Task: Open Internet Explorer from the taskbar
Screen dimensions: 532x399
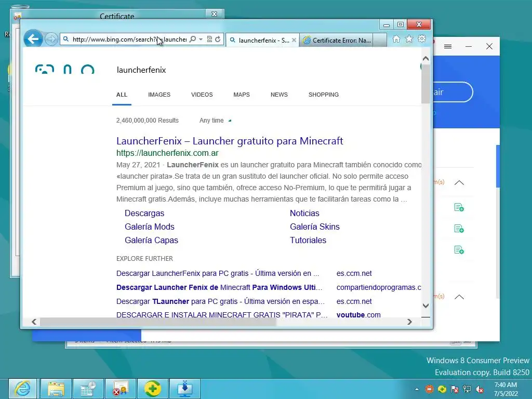Action: 23,389
